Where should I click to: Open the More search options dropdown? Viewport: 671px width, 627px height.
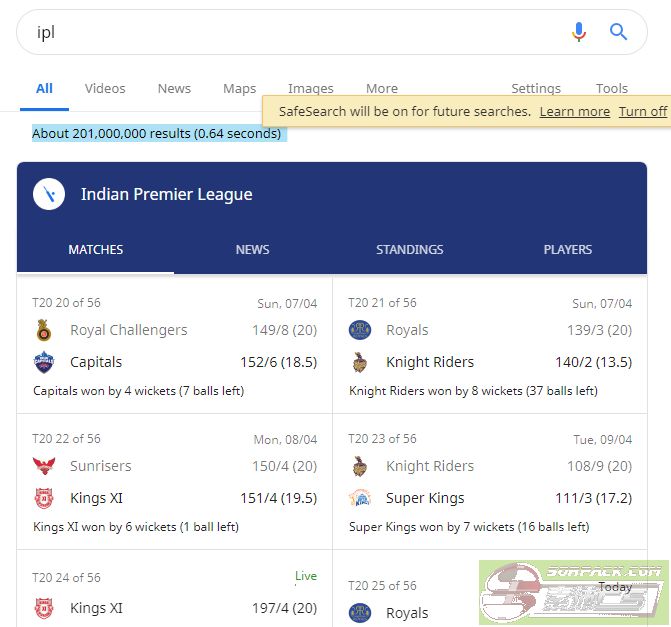coord(381,88)
